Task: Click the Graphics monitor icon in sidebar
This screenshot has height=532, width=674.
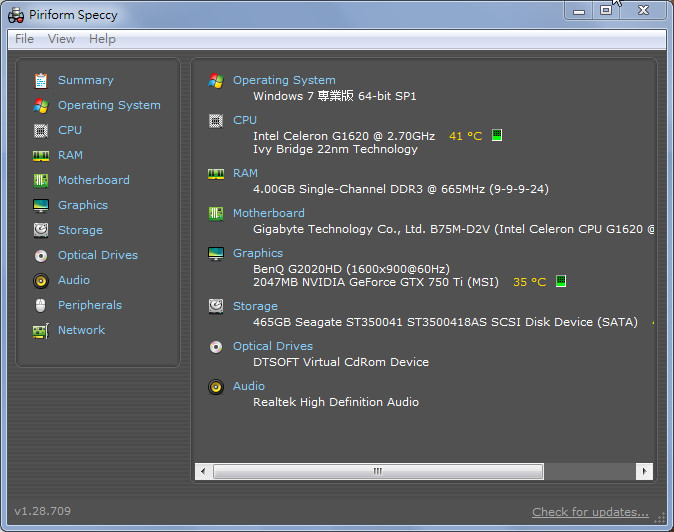Action: [x=41, y=205]
